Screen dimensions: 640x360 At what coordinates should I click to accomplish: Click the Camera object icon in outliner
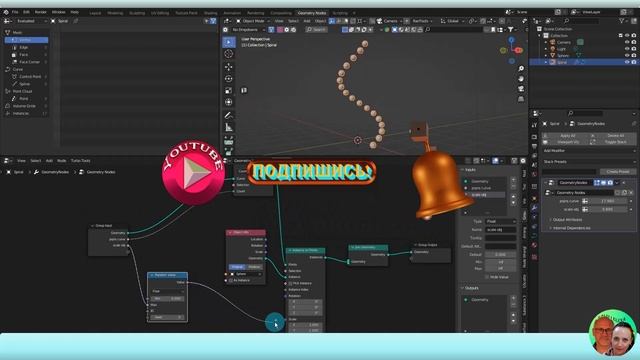pos(553,42)
